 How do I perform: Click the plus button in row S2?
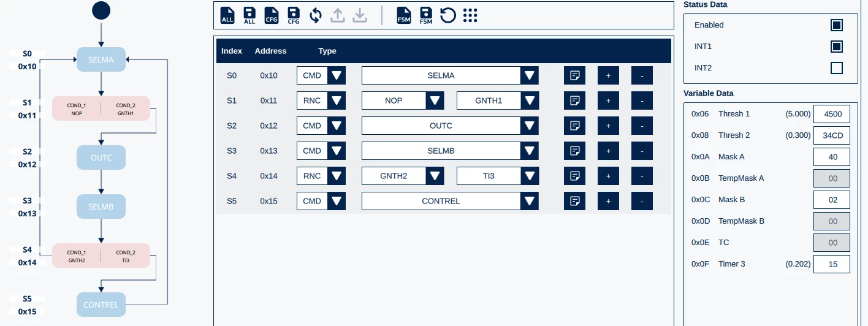coord(609,126)
